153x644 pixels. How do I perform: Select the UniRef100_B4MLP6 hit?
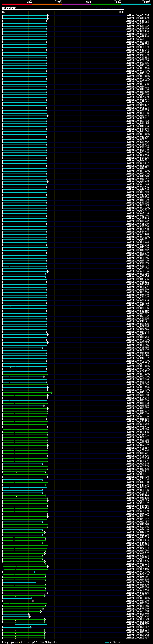click(x=137, y=123)
